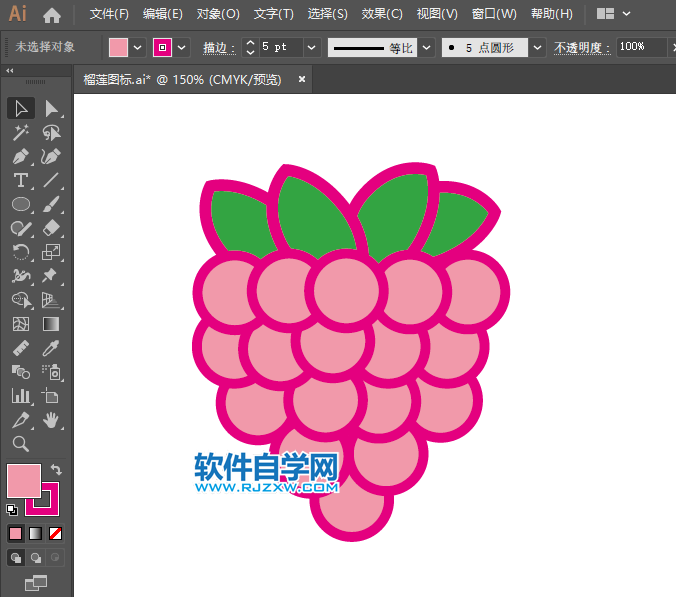Open the 效果(C) menu

(x=382, y=14)
